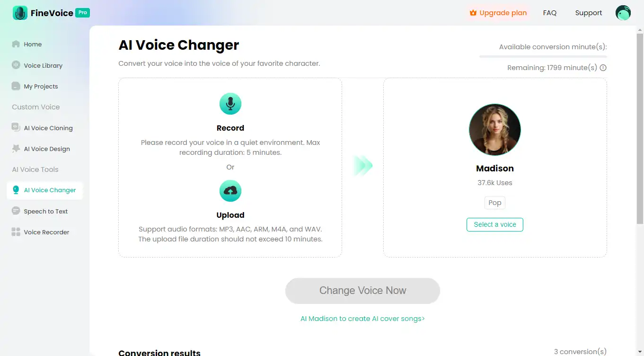Click the Select a voice button
Viewport: 644px width, 356px height.
point(495,224)
